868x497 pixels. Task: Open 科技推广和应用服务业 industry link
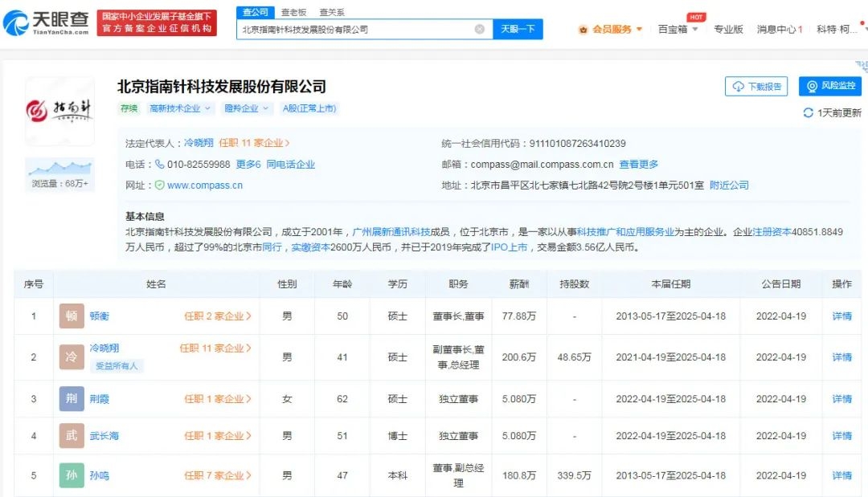tap(625, 232)
